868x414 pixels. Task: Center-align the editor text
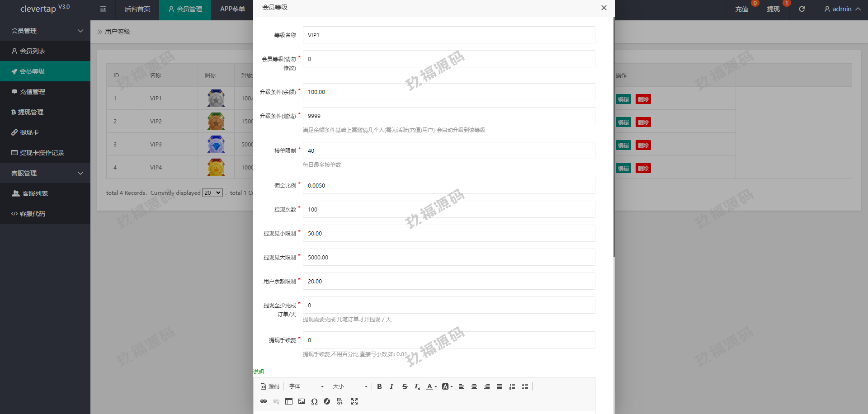[x=474, y=386]
